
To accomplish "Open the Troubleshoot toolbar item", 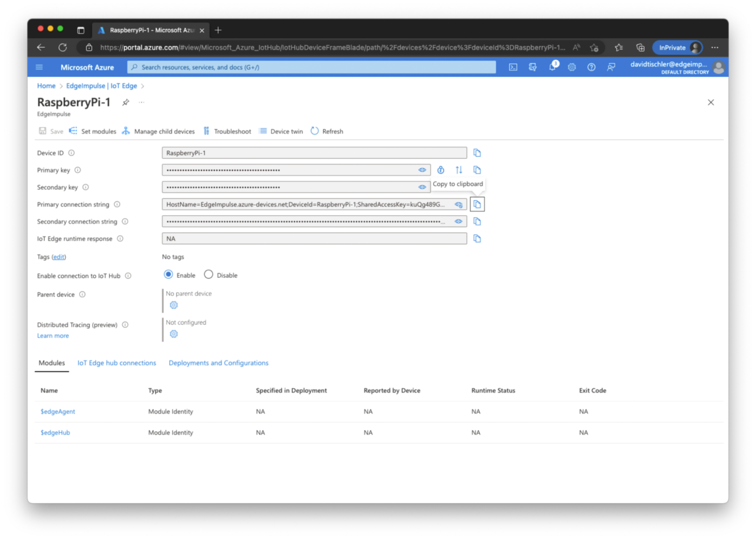I will (x=227, y=131).
